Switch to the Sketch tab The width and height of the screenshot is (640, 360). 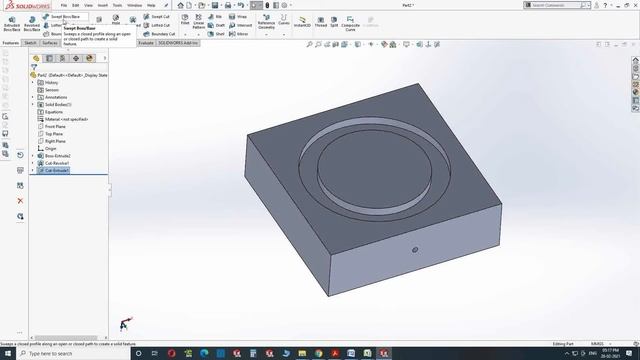[31, 43]
